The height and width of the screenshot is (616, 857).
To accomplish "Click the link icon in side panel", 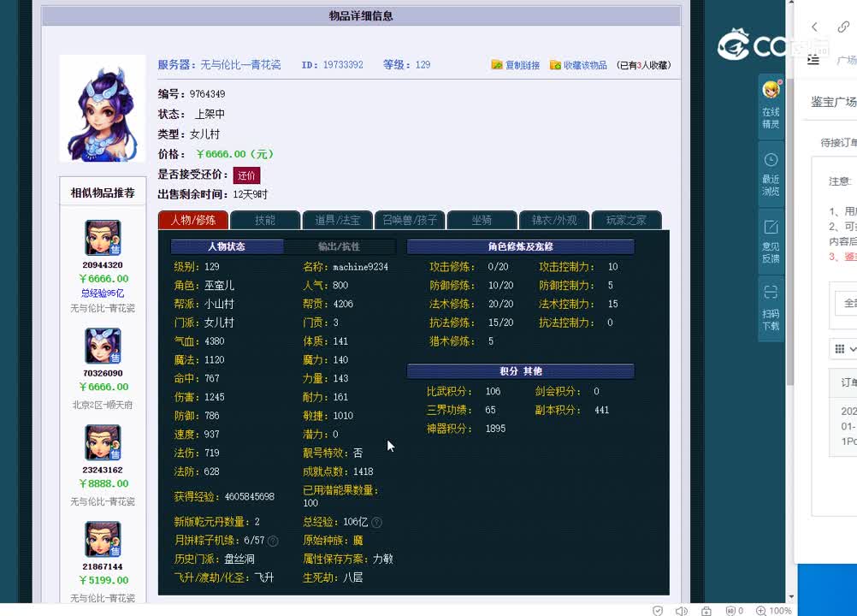I will tap(843, 27).
